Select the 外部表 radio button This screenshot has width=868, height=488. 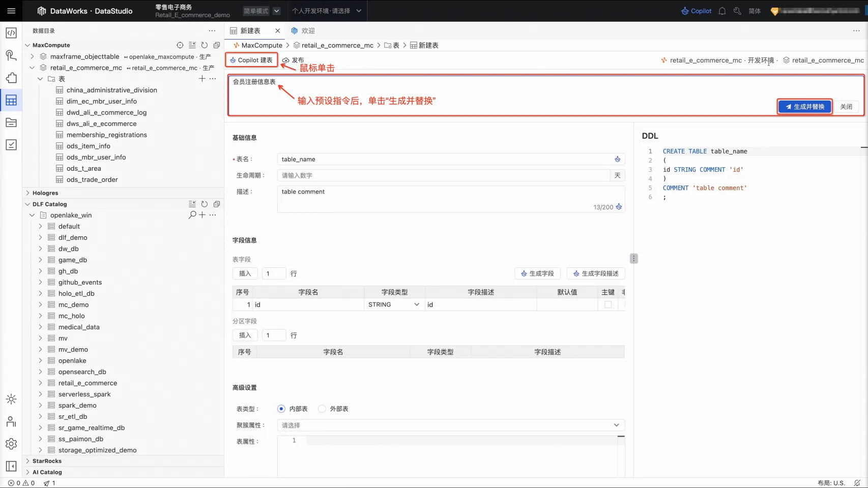pyautogui.click(x=322, y=409)
